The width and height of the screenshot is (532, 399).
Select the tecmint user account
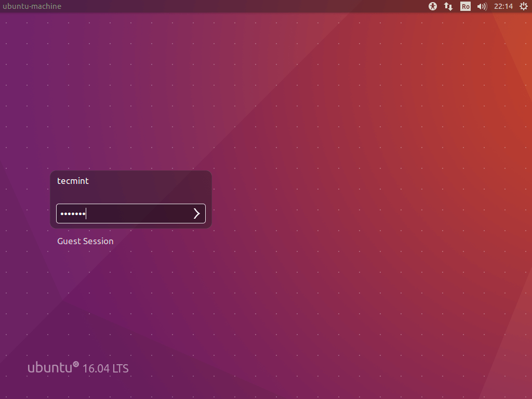73,181
